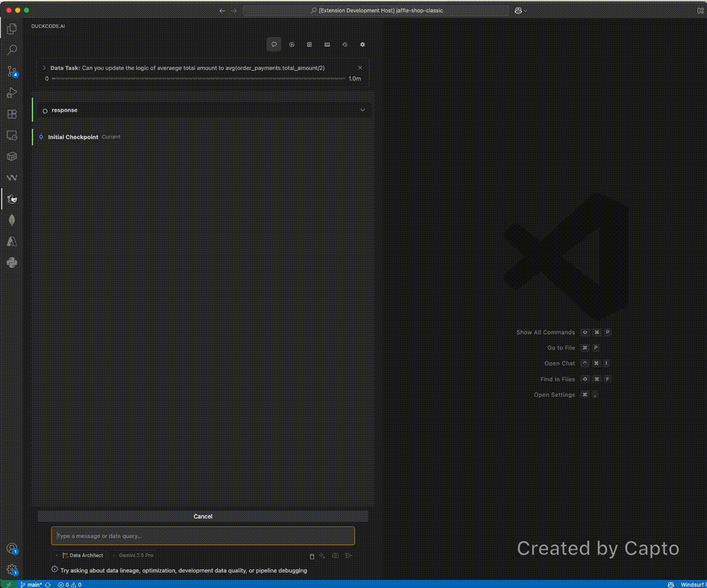Open the Accounts icon in activity bar
The height and width of the screenshot is (588, 707).
[12, 549]
